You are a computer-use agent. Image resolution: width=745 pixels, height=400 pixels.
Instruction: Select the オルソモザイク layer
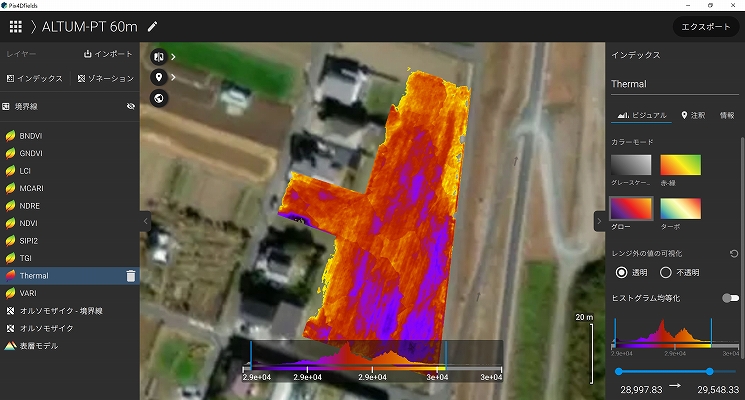[x=69, y=328]
